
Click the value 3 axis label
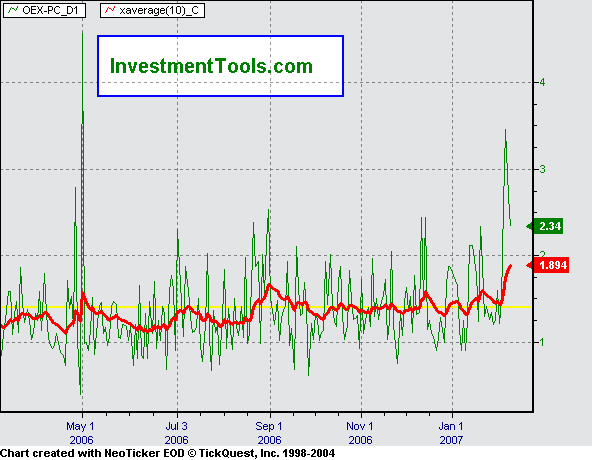pyautogui.click(x=543, y=169)
